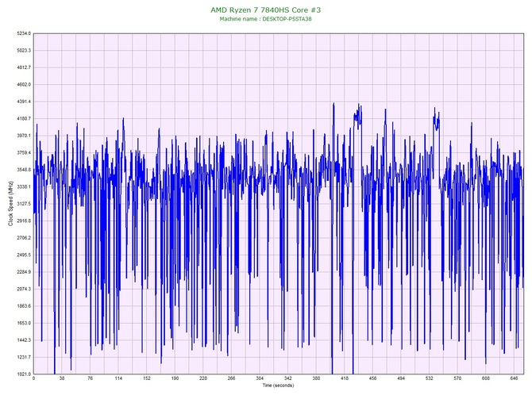Click the x-axis tick label 608

tap(485, 378)
